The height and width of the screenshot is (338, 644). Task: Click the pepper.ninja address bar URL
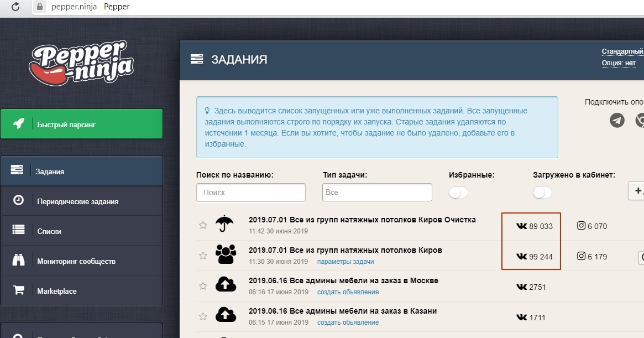pos(74,7)
